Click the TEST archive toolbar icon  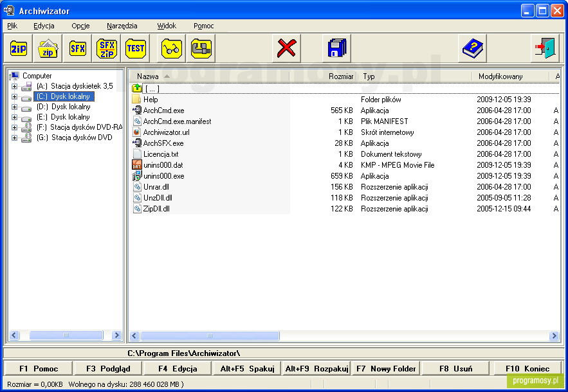(x=136, y=48)
